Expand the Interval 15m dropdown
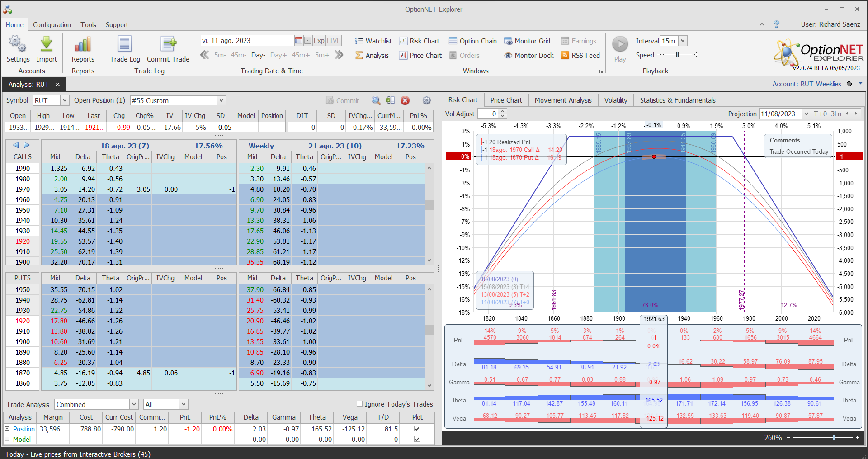Screen dimensions: 868x459 coord(683,41)
